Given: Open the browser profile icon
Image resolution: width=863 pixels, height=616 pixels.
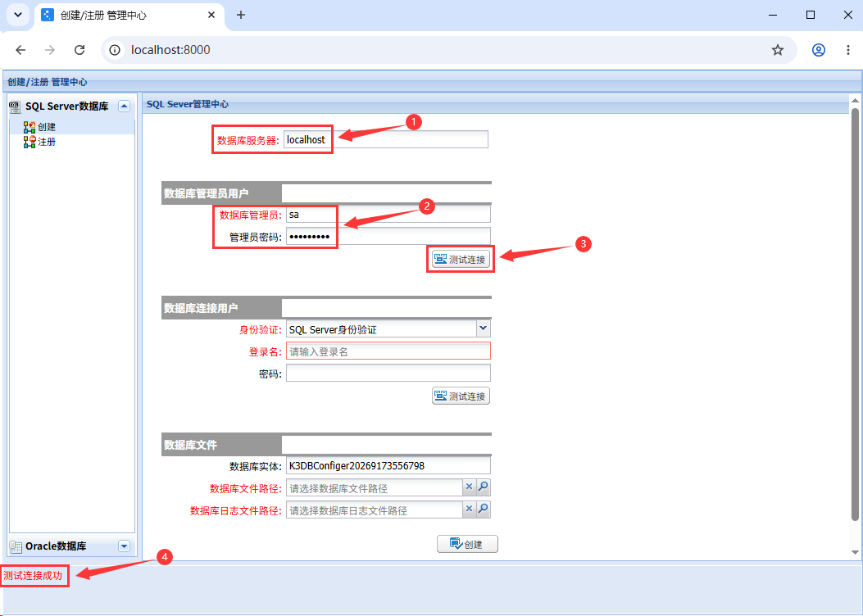Looking at the screenshot, I should [x=819, y=50].
